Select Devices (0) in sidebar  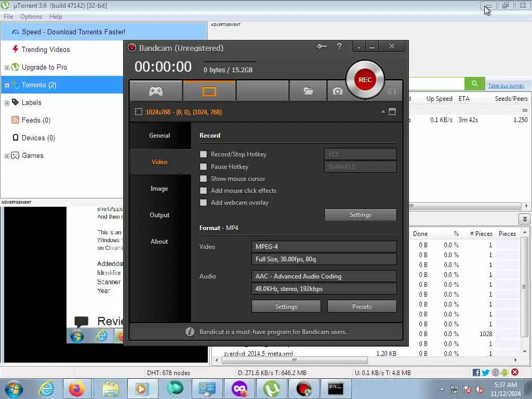38,138
